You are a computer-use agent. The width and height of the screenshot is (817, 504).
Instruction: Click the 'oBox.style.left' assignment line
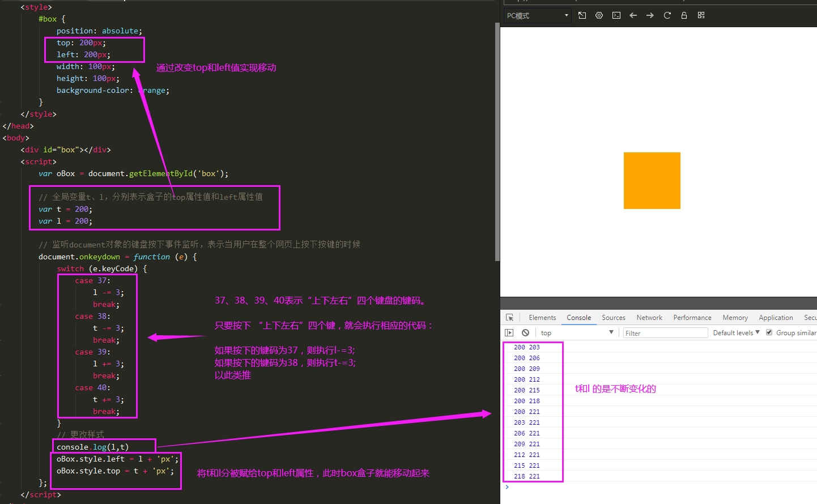pos(118,459)
